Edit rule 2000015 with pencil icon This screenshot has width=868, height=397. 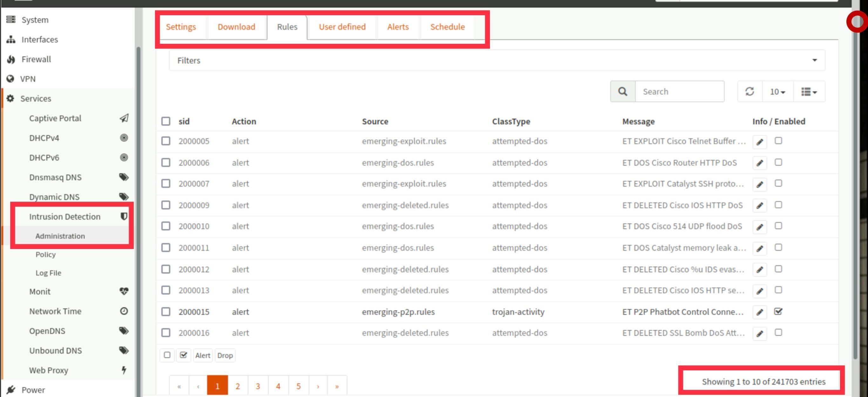pos(759,312)
